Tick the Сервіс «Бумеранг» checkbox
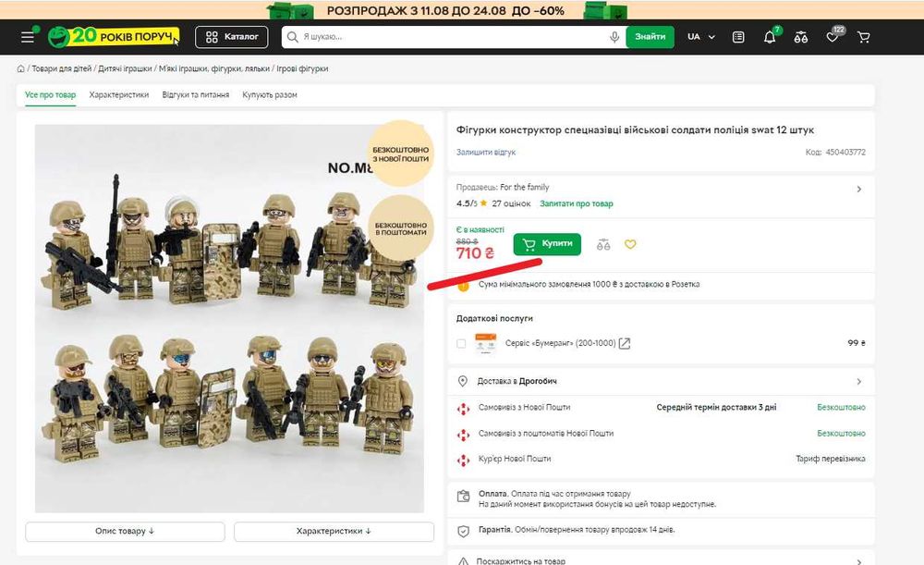The height and width of the screenshot is (565, 924). point(461,343)
